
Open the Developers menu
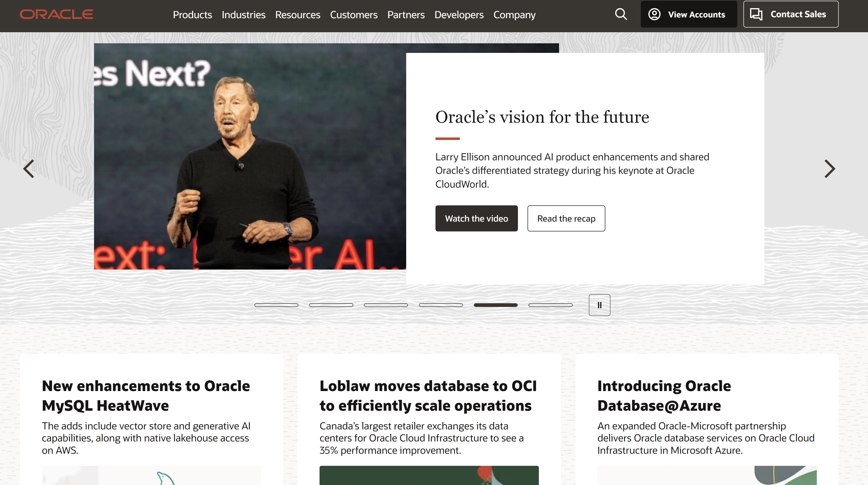pyautogui.click(x=459, y=15)
